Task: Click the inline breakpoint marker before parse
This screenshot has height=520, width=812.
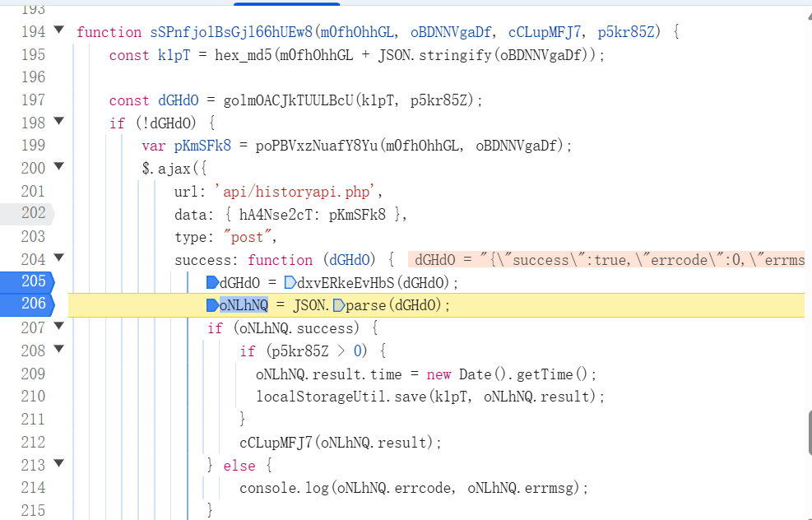Action: [339, 305]
